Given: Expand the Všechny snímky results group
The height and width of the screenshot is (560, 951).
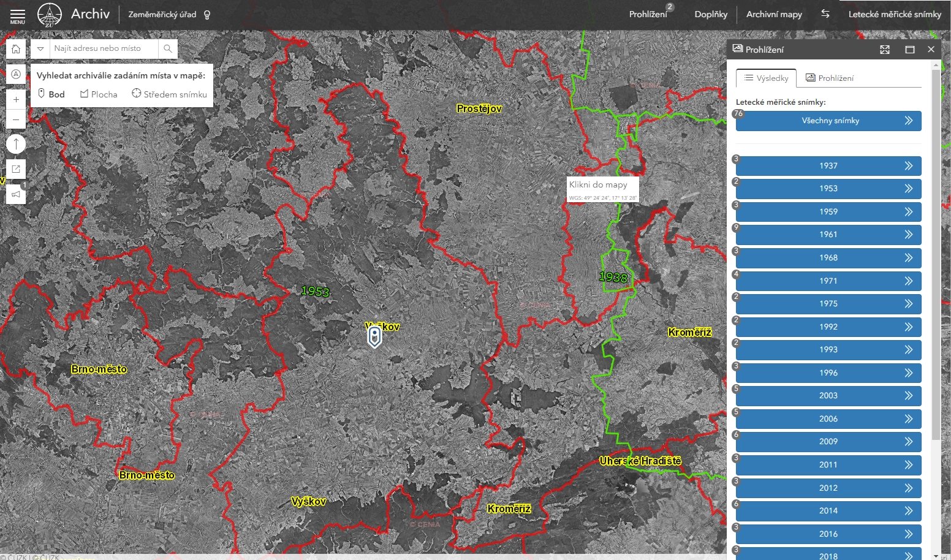Looking at the screenshot, I should [x=828, y=121].
